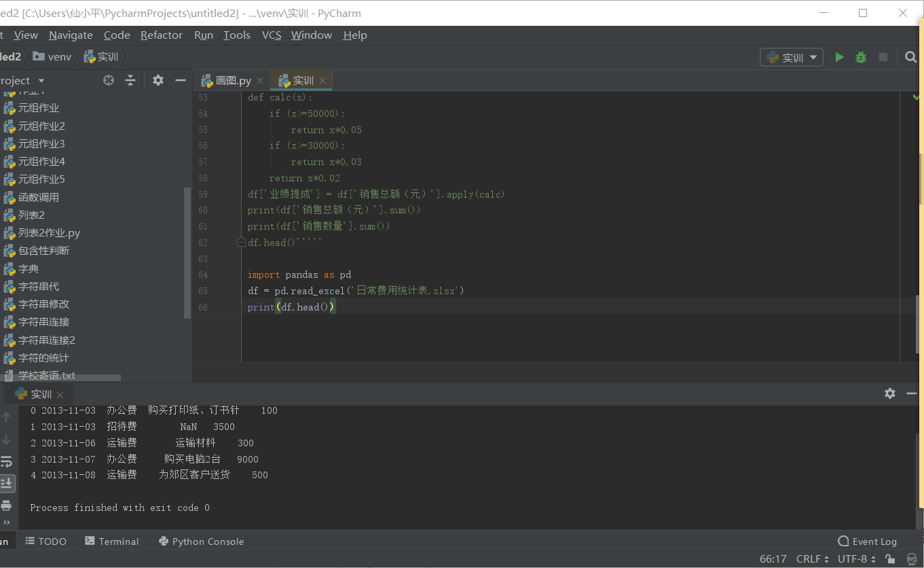Screen dimensions: 924x568
Task: Open Project panel gear settings
Action: (158, 80)
